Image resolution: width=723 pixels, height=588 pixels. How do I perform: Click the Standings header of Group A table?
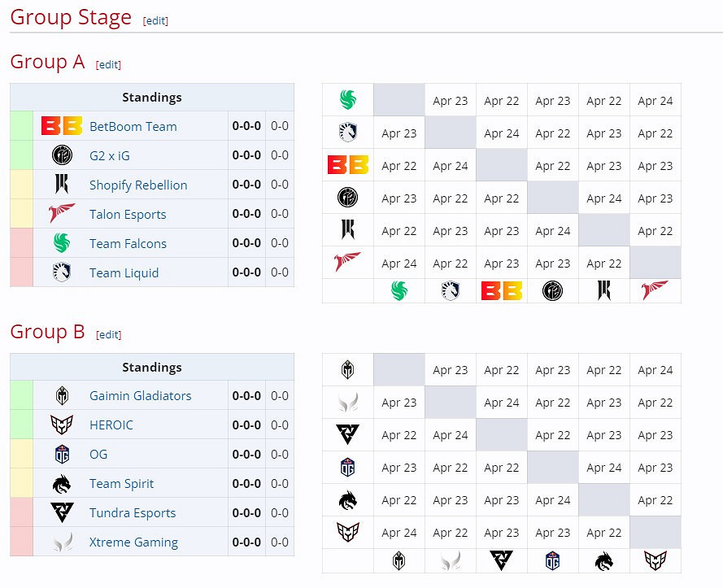tap(151, 97)
